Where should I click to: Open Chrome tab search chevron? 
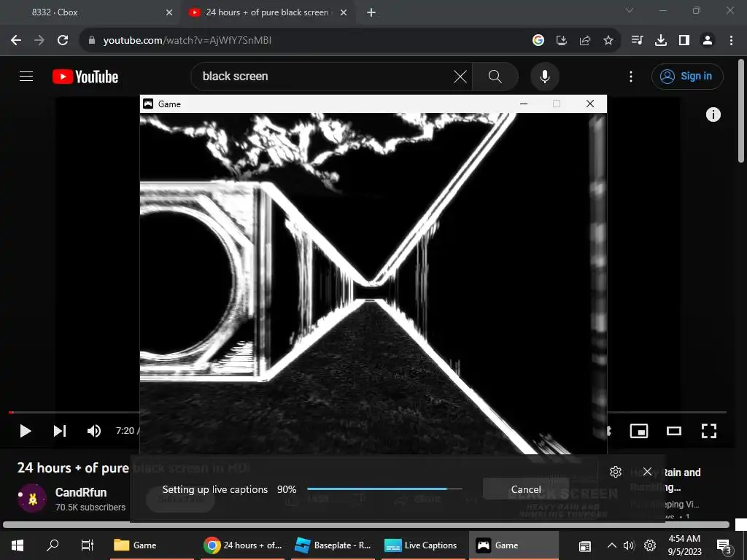click(630, 10)
